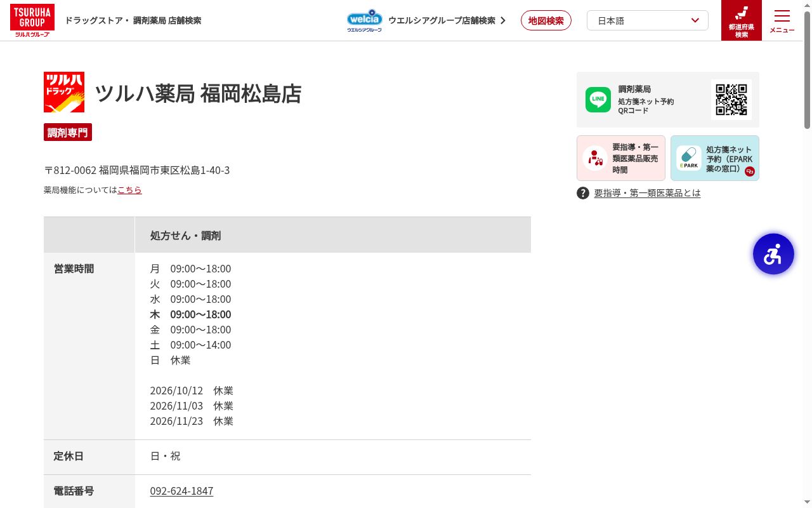This screenshot has width=812, height=508.
Task: Expand the 日本語 language dropdown
Action: click(648, 20)
